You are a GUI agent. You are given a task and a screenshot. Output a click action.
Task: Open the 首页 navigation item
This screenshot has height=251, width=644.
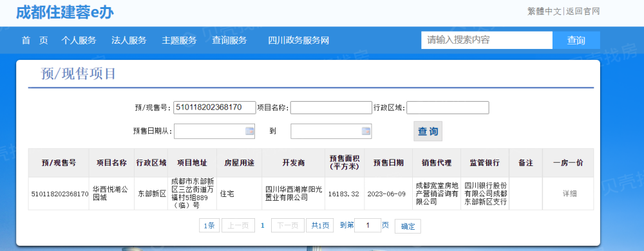tap(35, 40)
